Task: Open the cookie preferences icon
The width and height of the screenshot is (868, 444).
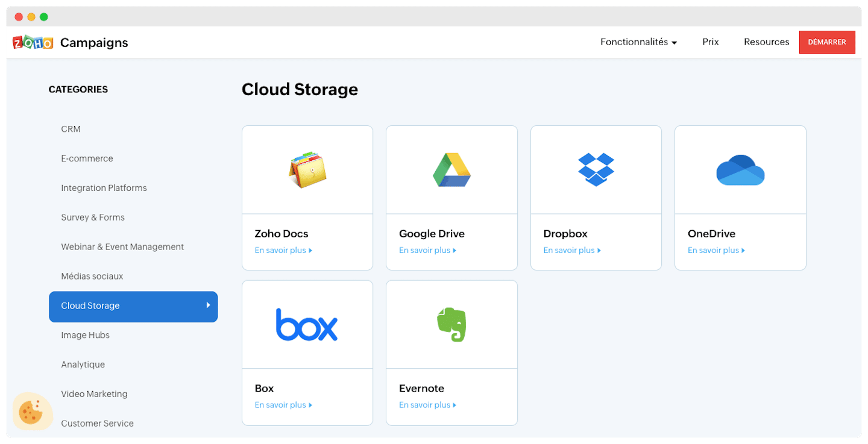Action: (x=31, y=411)
